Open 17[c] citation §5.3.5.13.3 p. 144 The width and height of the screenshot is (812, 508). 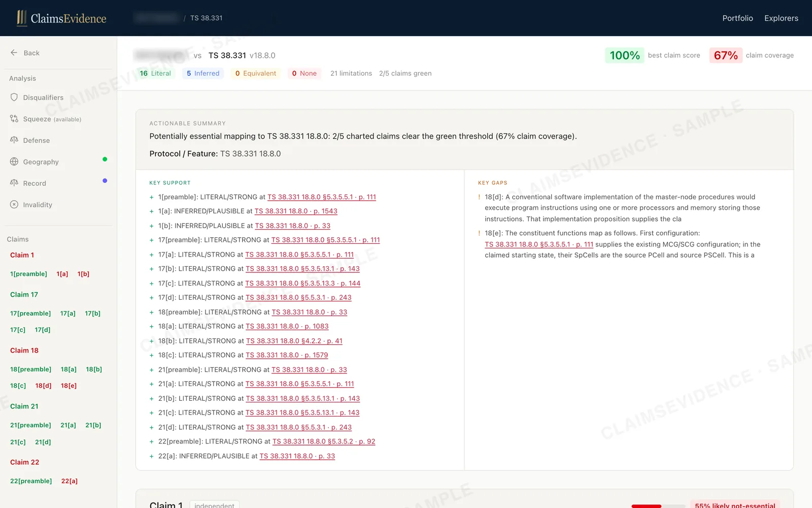(303, 283)
